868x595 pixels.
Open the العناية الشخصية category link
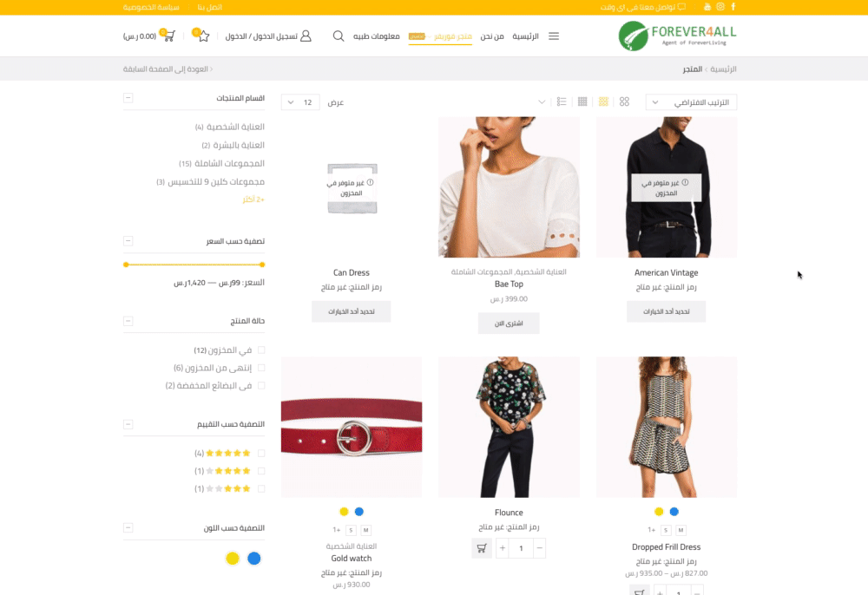(x=235, y=127)
